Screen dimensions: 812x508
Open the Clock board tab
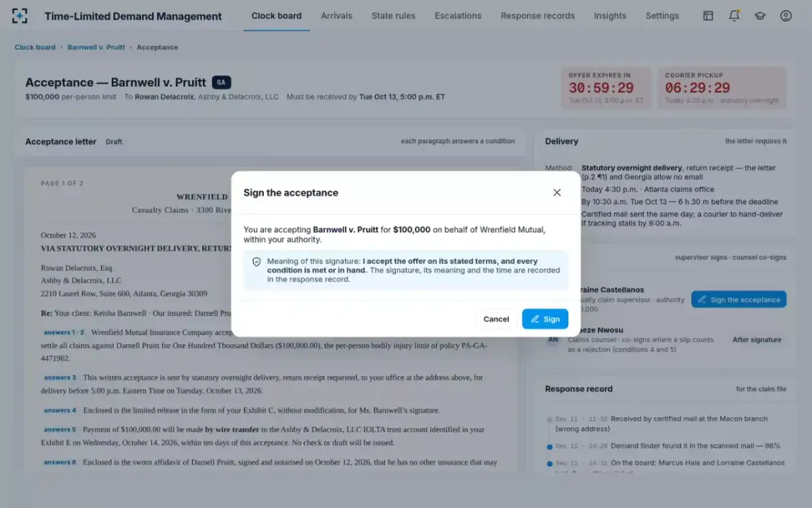(x=277, y=16)
